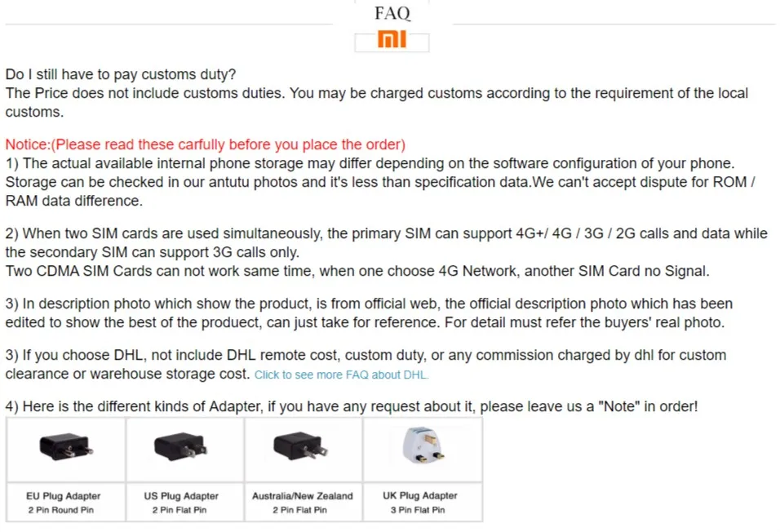Click the internal phone storage notice paragraph
Viewport: 780px width, 532px height.
coord(380,182)
